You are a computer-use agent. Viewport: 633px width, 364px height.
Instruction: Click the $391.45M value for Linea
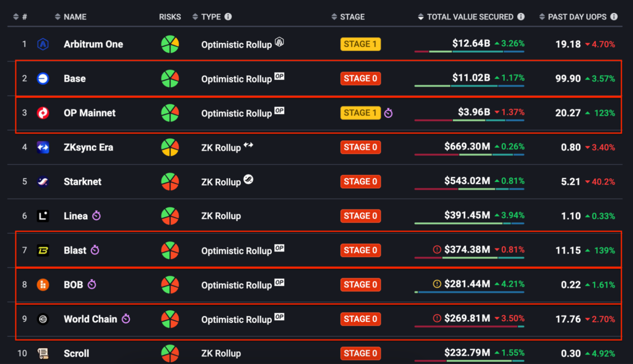[x=467, y=215]
